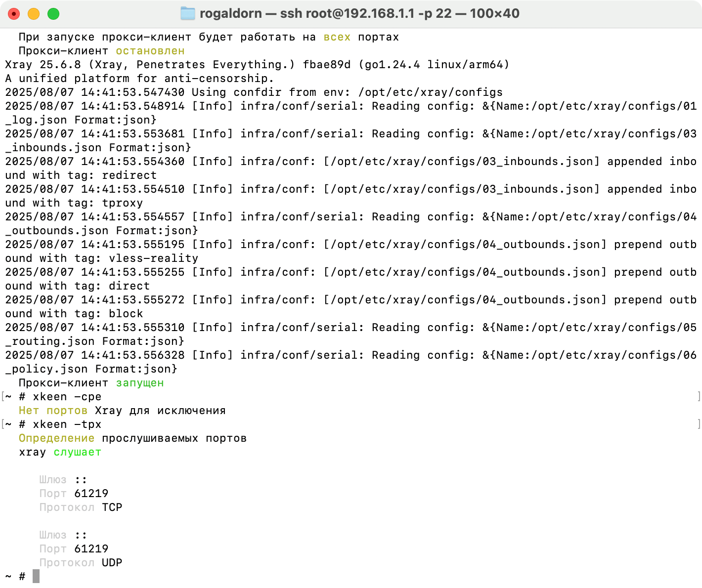Click port 61219 above the TCP protocol line

[91, 494]
